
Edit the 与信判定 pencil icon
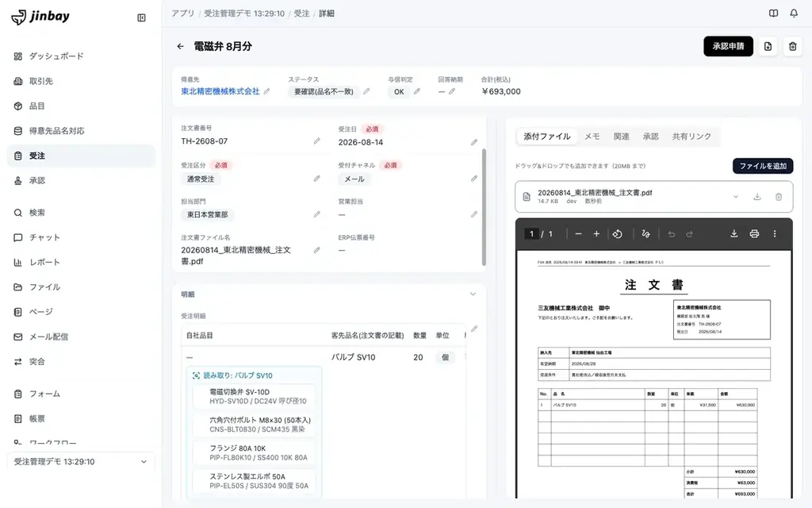coord(416,91)
